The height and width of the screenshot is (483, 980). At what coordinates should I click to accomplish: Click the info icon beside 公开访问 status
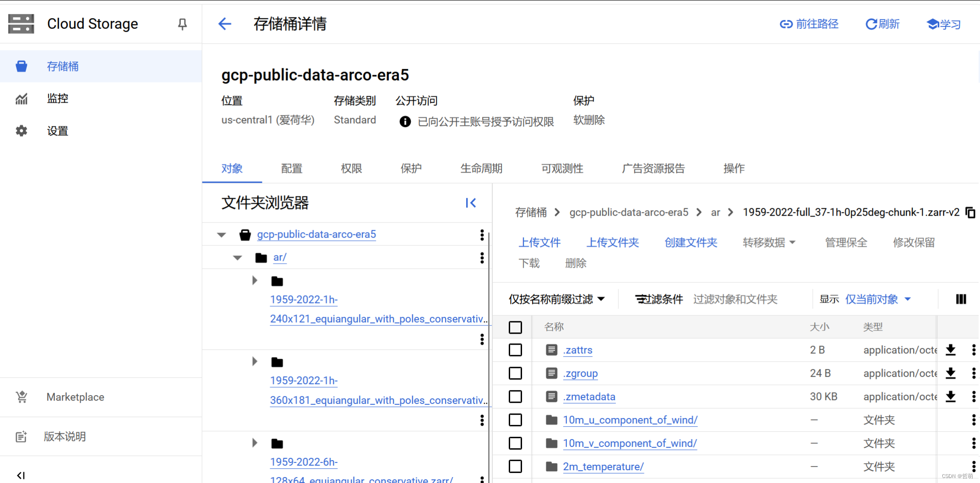pos(405,121)
